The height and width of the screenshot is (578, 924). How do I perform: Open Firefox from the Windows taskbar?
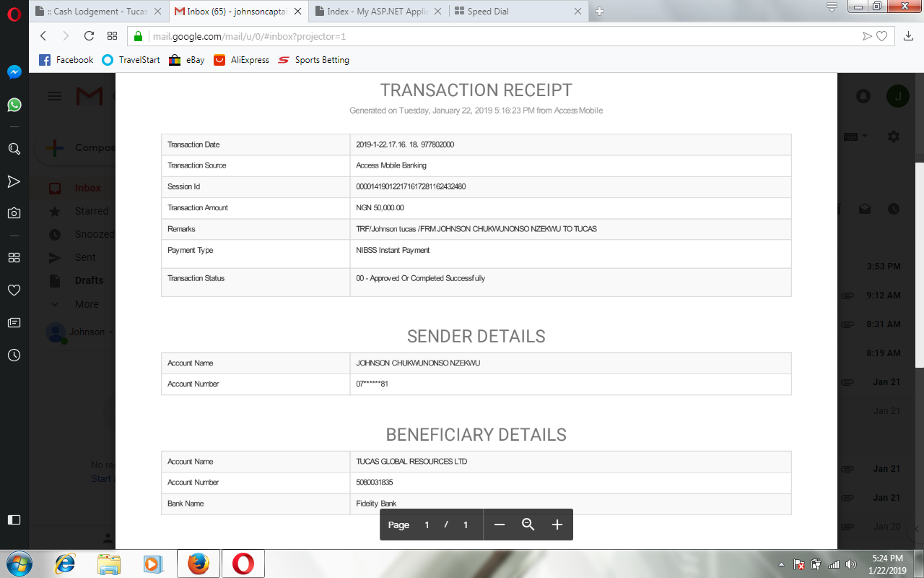[x=198, y=564]
